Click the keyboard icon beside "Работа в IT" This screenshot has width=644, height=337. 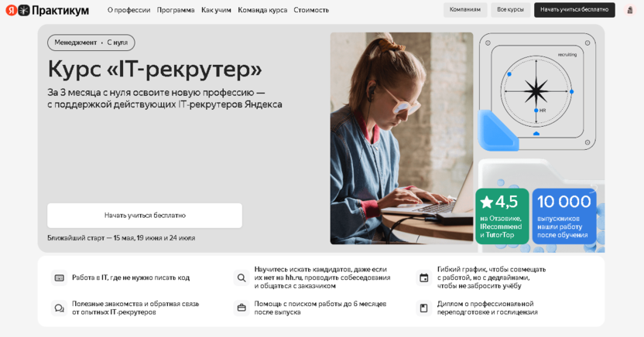(59, 278)
